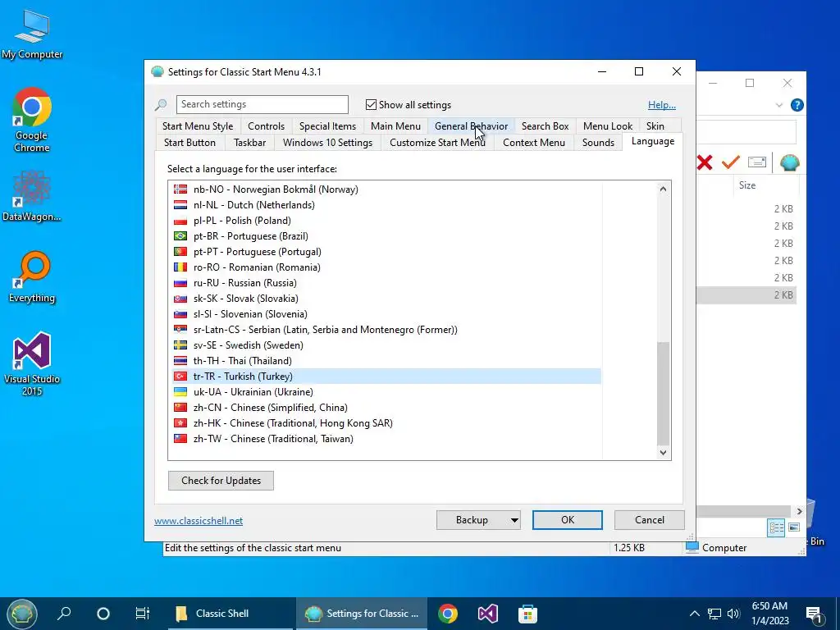The height and width of the screenshot is (630, 840).
Task: Open Cortana circle in taskbar
Action: (103, 614)
